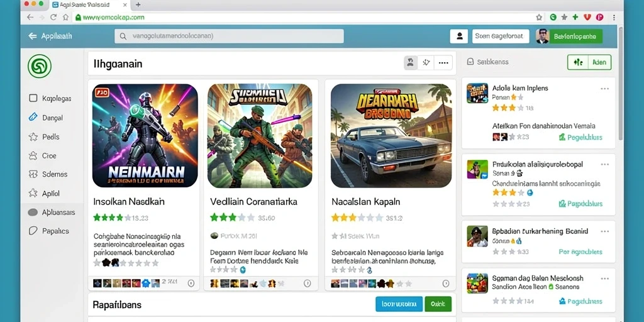Click the star wand icon in Ilhgoanain header
The height and width of the screenshot is (322, 644).
(426, 62)
